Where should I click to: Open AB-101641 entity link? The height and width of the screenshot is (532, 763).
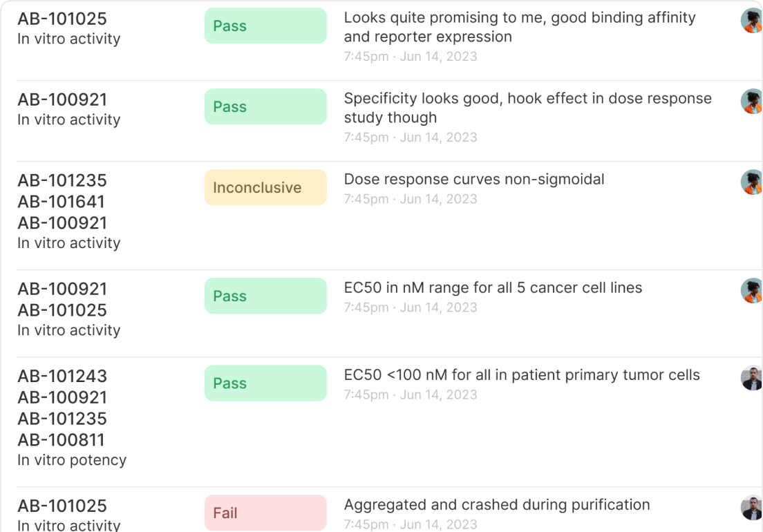62,202
